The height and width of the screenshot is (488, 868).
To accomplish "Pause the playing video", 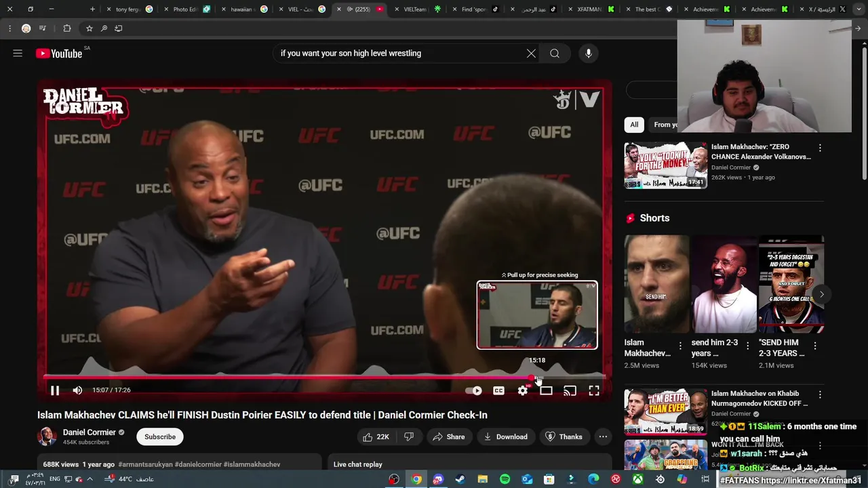I will pos(55,390).
